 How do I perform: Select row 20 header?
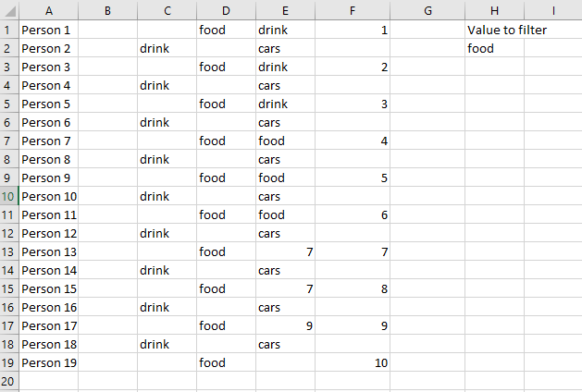tap(9, 381)
